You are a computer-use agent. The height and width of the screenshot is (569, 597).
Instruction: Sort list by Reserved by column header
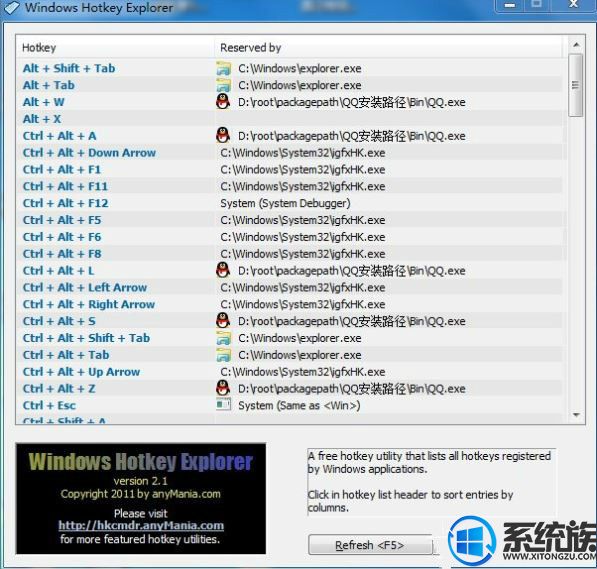[x=388, y=48]
